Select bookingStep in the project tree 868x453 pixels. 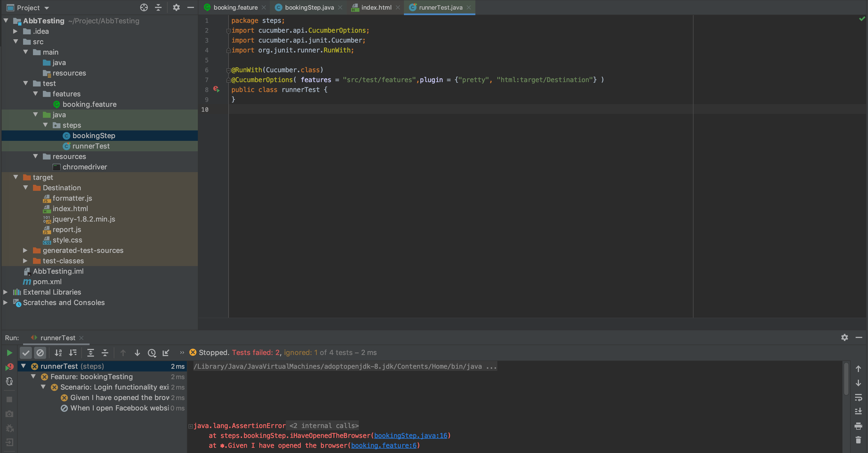94,136
